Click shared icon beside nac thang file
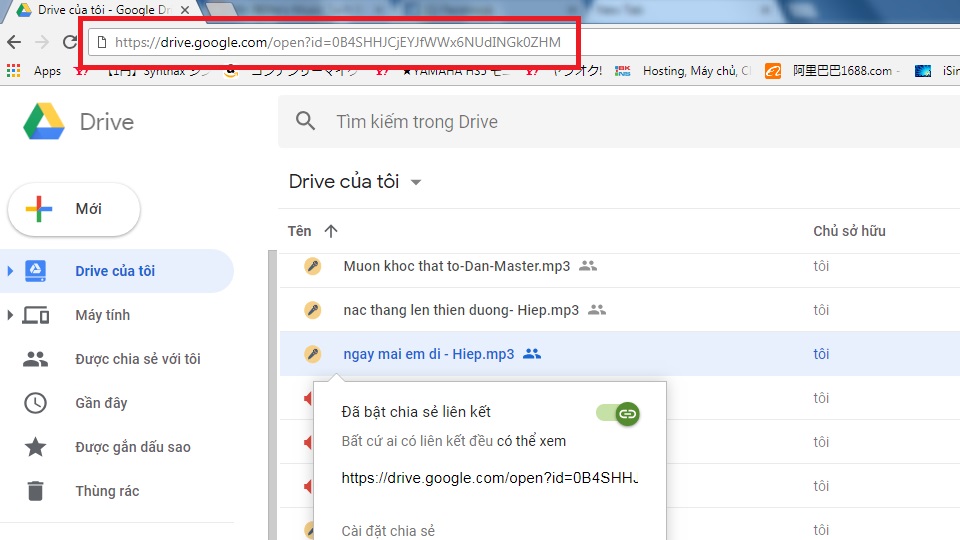Image resolution: width=960 pixels, height=540 pixels. (596, 310)
